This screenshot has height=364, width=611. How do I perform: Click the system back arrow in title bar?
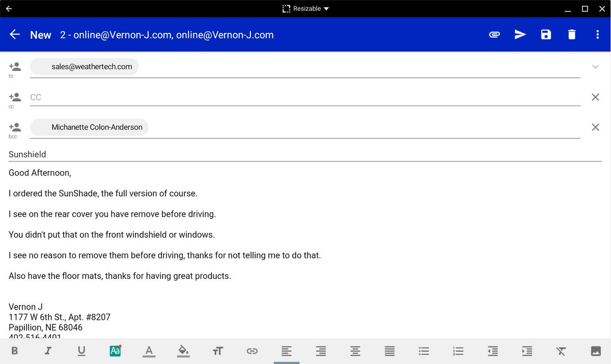point(9,9)
